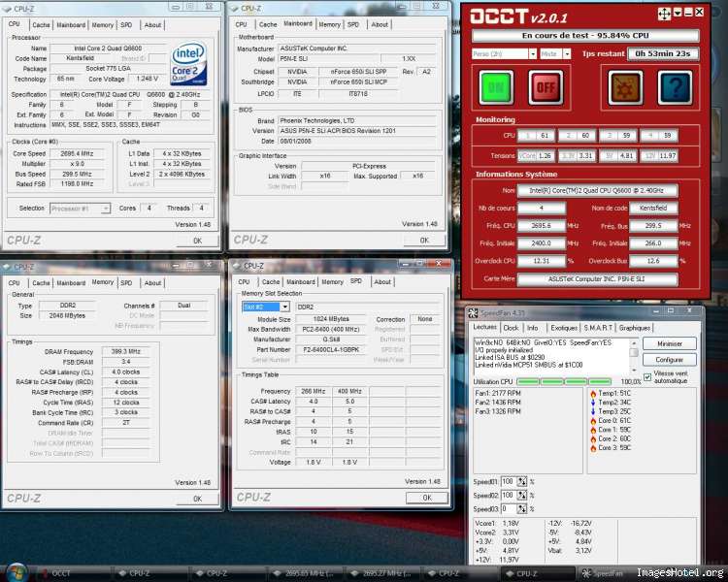Switch to the About tab in the CPU-Z Processor window

click(x=152, y=25)
